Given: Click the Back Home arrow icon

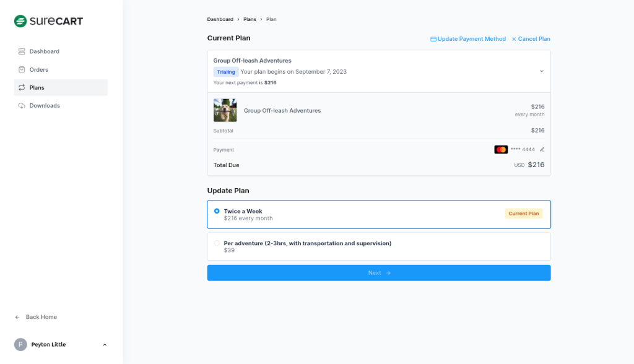Looking at the screenshot, I should [x=17, y=317].
